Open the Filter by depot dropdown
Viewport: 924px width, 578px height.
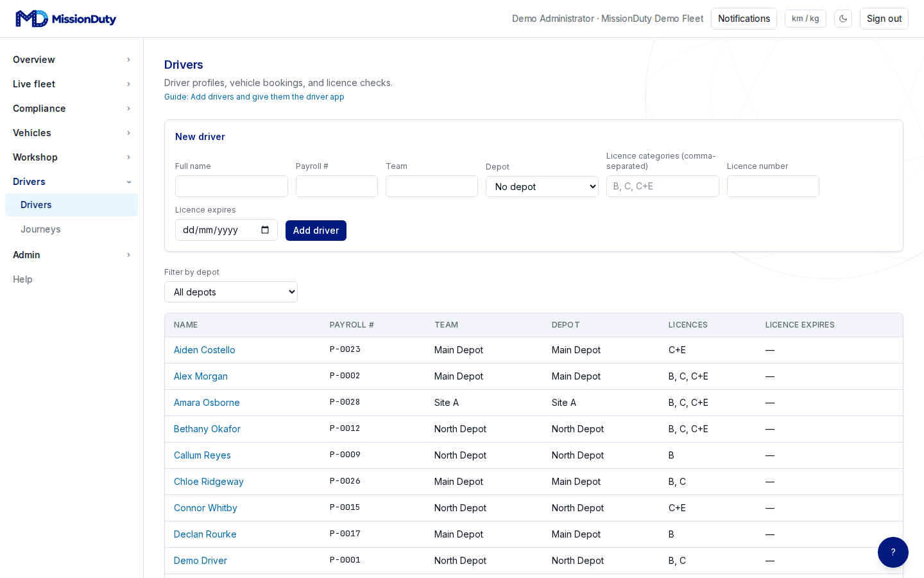point(231,292)
